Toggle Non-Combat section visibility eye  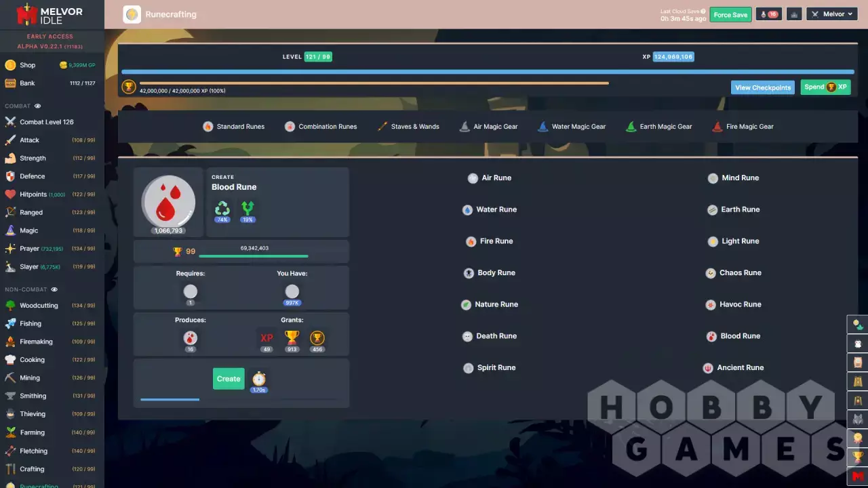[x=54, y=289]
